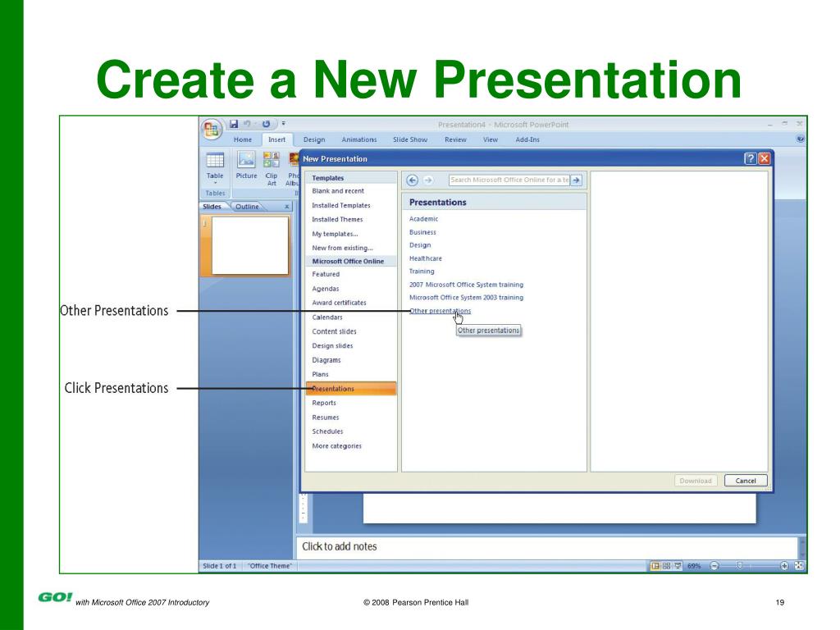840x630 pixels.
Task: Click the Repeat icon in quick access toolbar
Action: coord(266,124)
